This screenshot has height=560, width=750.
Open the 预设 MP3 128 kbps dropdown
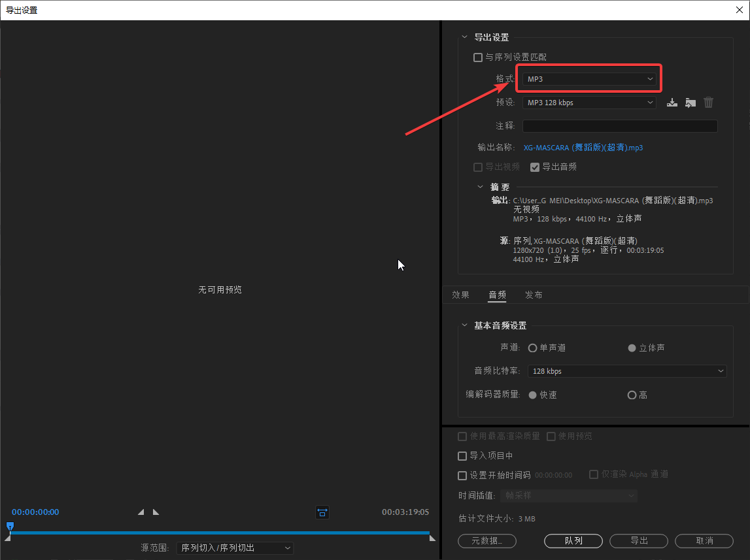pyautogui.click(x=589, y=102)
